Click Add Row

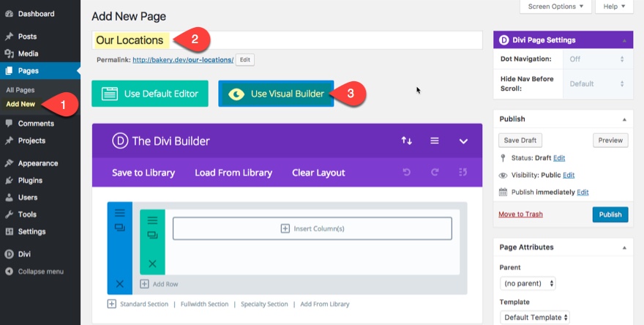pyautogui.click(x=159, y=284)
